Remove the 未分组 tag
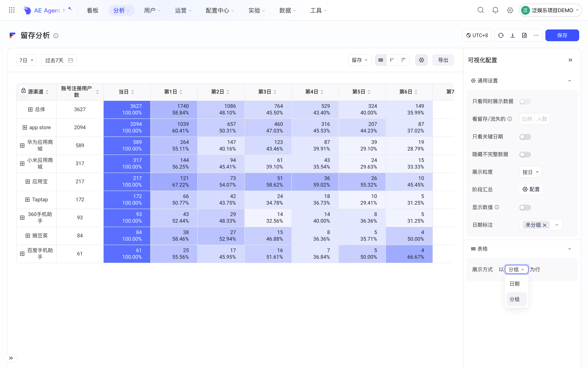This screenshot has height=368, width=588. click(544, 225)
